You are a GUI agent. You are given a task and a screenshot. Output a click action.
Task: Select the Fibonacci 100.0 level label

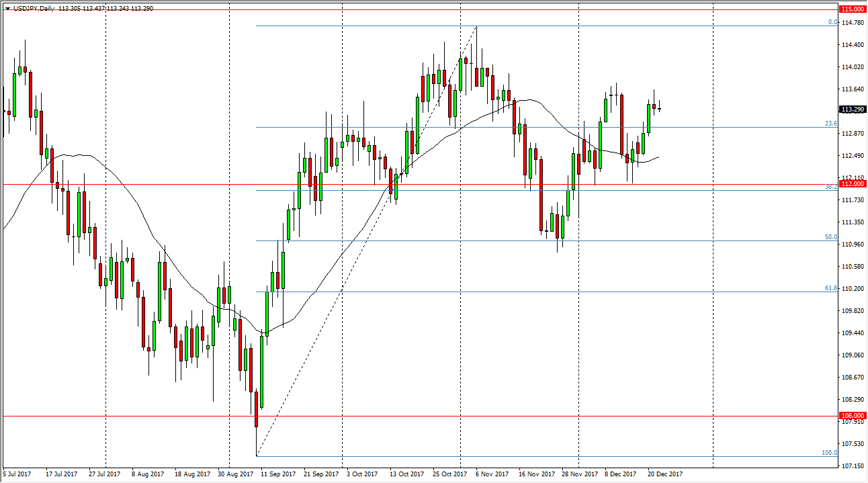[x=830, y=453]
